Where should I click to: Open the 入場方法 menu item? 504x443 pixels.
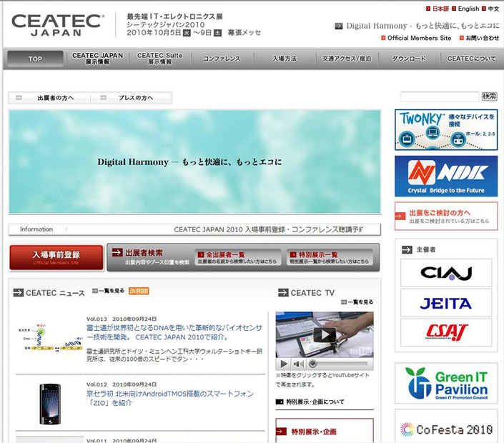pyautogui.click(x=285, y=59)
